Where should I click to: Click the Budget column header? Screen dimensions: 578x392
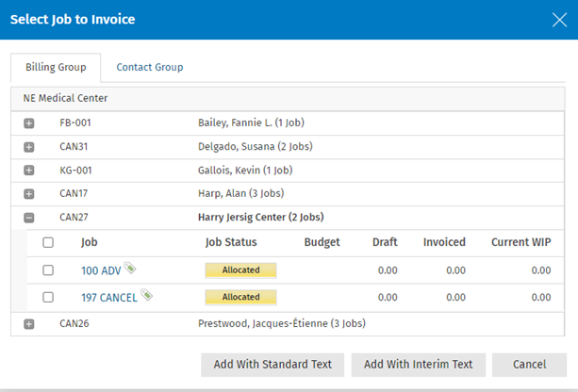pyautogui.click(x=322, y=242)
